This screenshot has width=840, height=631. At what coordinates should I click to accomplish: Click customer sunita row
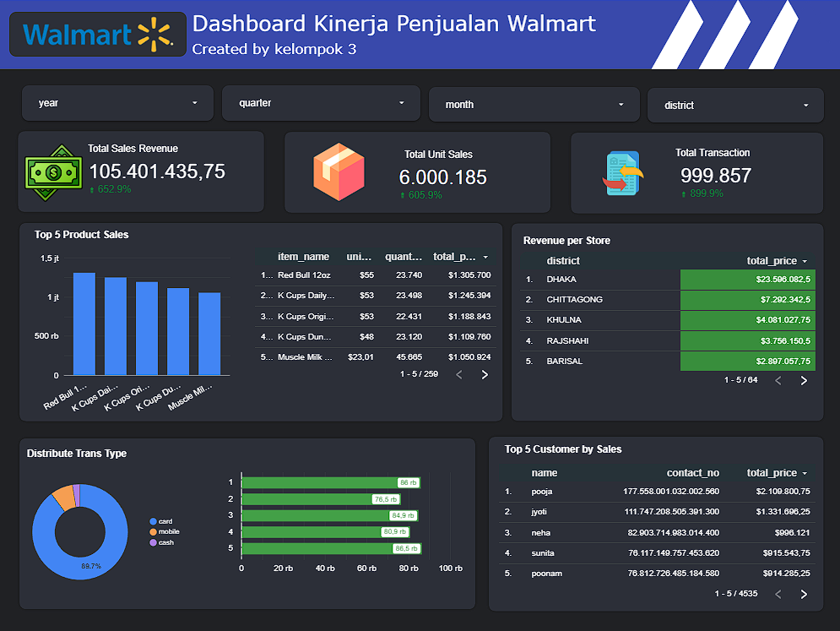click(x=658, y=553)
